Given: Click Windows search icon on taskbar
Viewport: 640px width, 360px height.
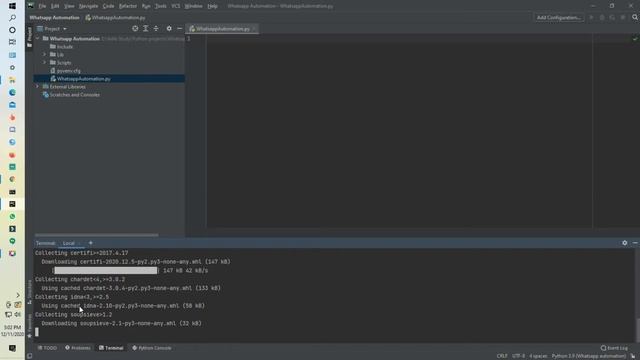Looking at the screenshot, I should pos(12,18).
